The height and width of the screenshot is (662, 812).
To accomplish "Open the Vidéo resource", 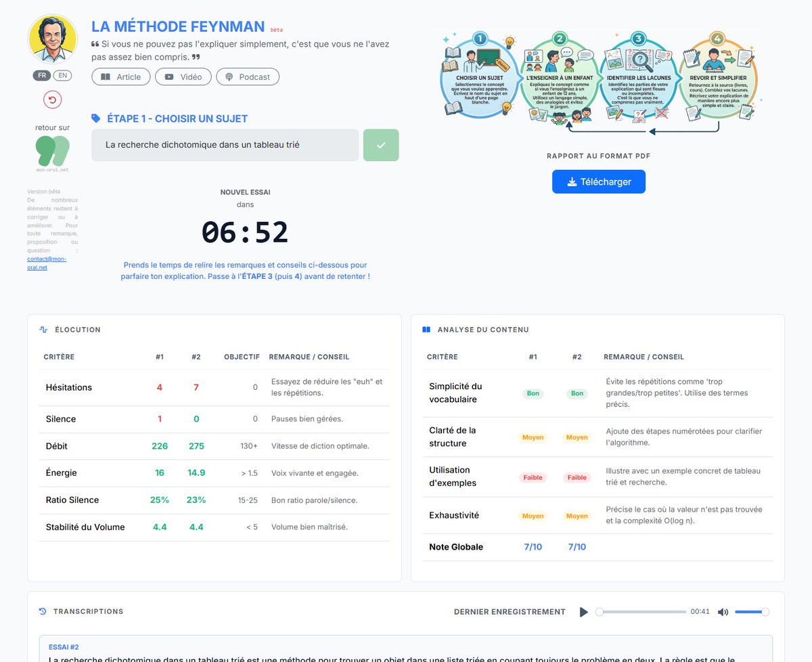I will 183,76.
